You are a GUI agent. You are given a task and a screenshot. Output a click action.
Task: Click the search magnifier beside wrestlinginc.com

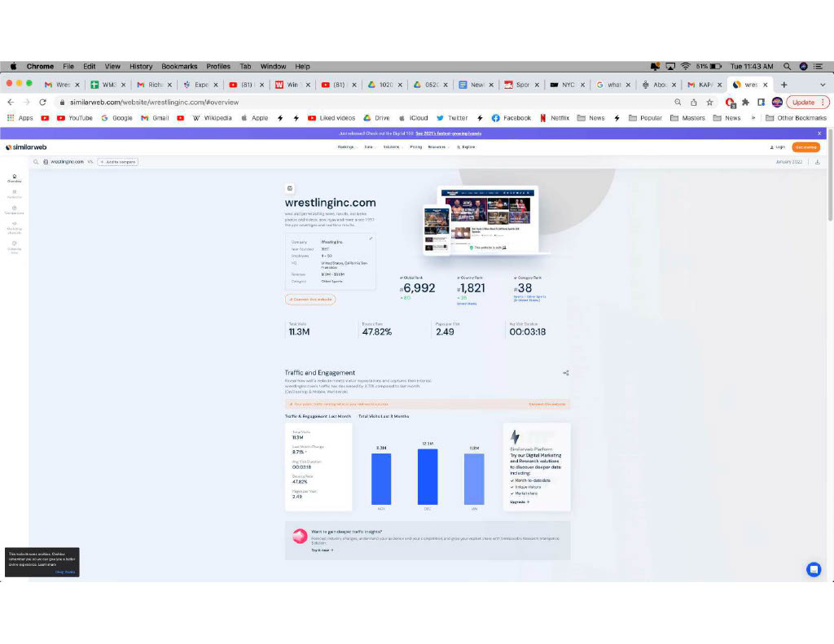pyautogui.click(x=36, y=162)
